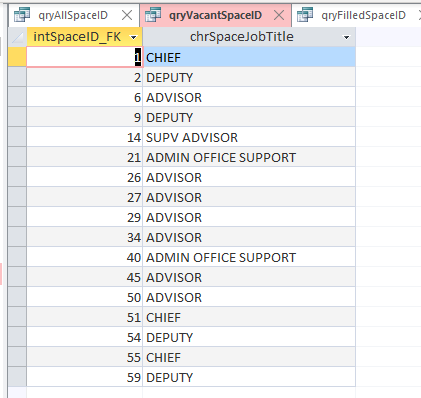421x398 pixels.
Task: Click the ID cell containing 21
Action: pyautogui.click(x=84, y=157)
